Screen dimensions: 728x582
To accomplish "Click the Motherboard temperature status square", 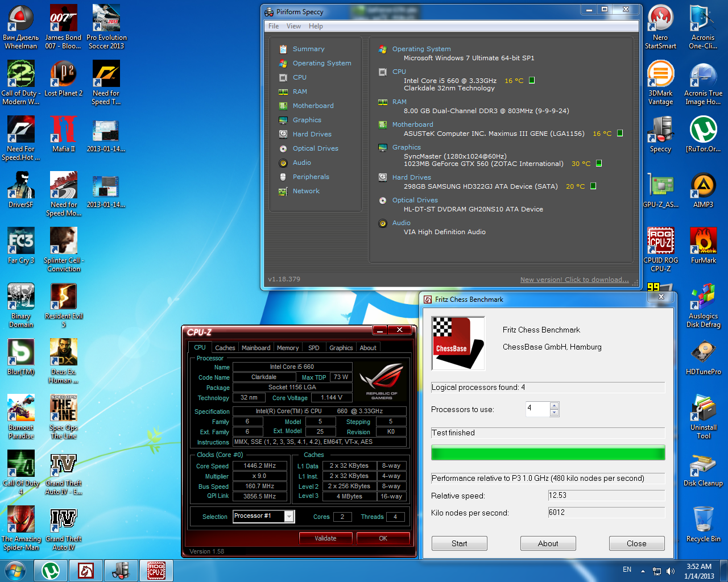I will [x=620, y=133].
